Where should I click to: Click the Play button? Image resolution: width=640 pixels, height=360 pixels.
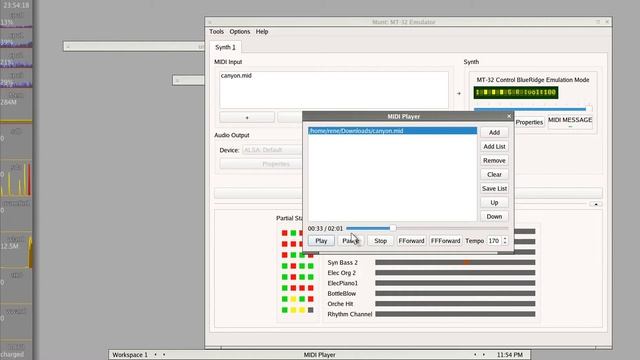coord(321,241)
